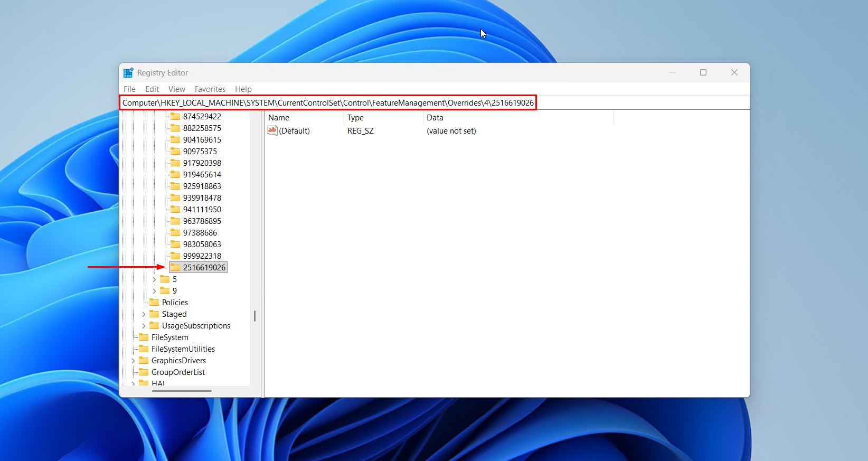Viewport: 868px width, 461px height.
Task: Click the Type column header
Action: pos(383,118)
